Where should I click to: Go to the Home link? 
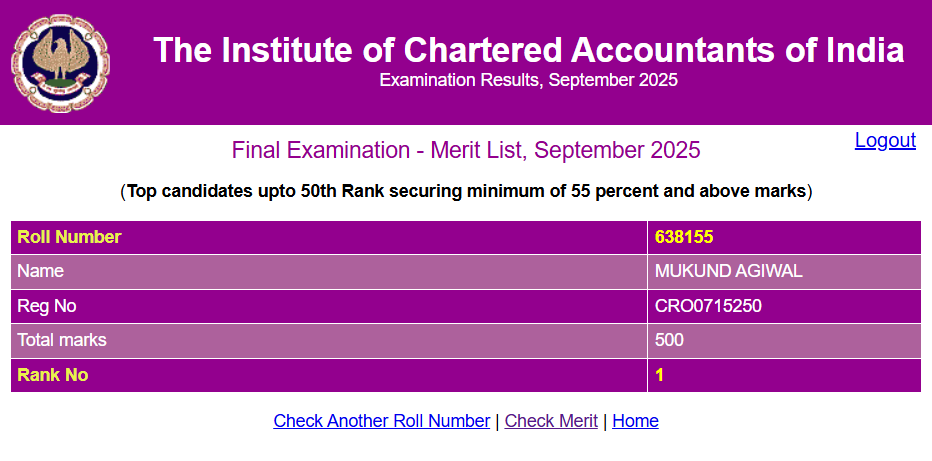pyautogui.click(x=635, y=421)
